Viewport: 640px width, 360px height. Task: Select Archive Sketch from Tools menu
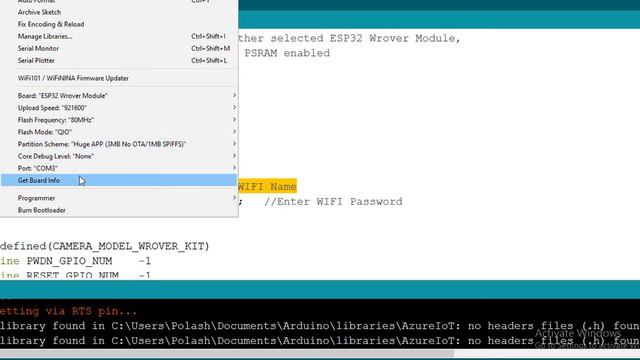coord(119,12)
